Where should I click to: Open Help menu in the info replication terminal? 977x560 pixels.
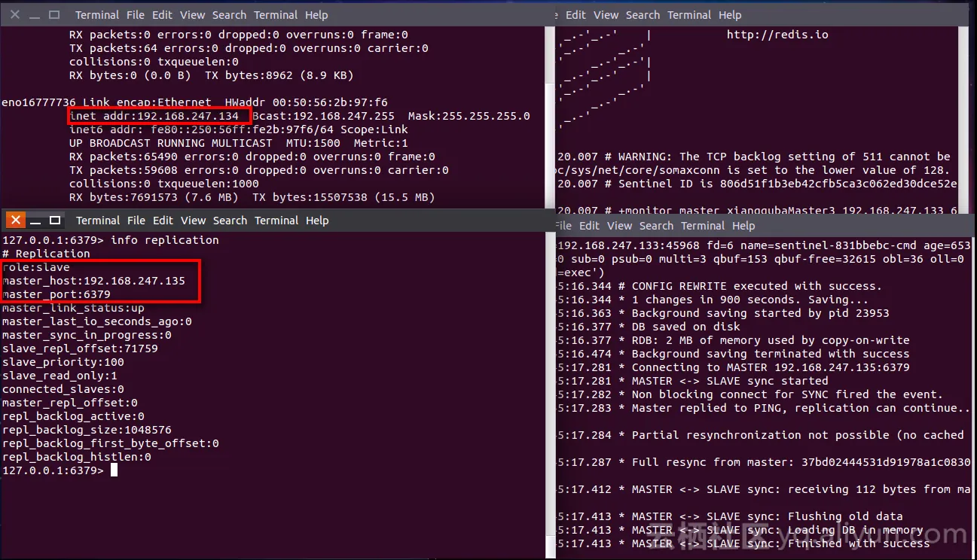coord(317,221)
